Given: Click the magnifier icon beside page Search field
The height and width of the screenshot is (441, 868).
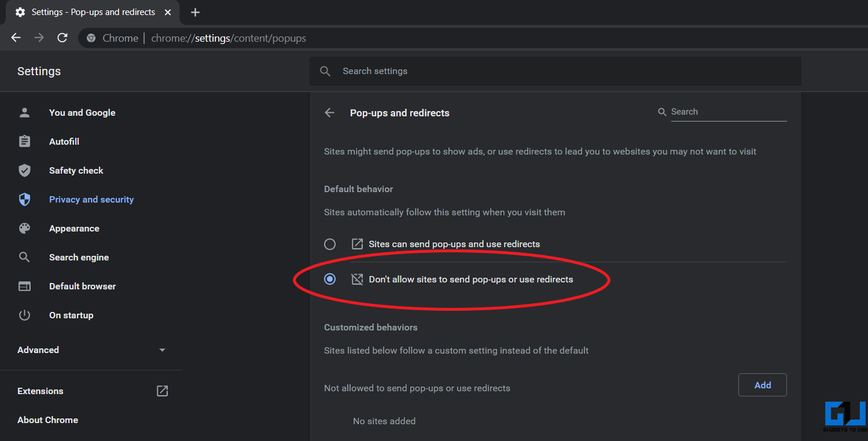Looking at the screenshot, I should (663, 112).
